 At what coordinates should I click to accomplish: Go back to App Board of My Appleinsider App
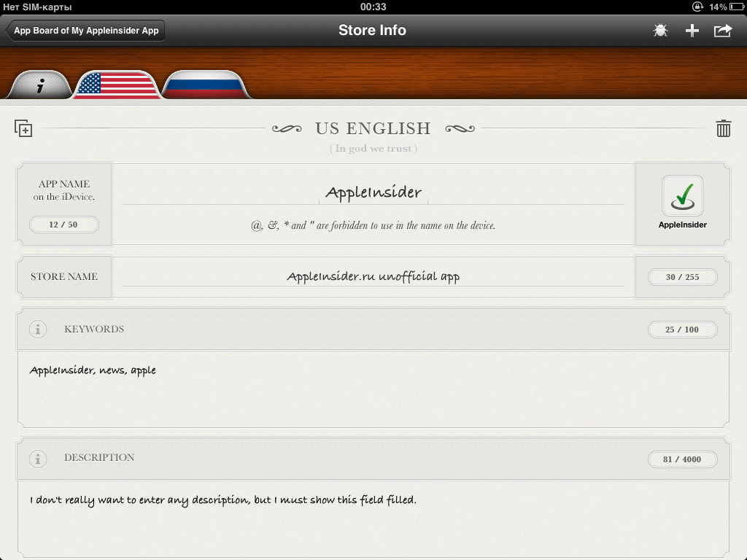[x=85, y=31]
